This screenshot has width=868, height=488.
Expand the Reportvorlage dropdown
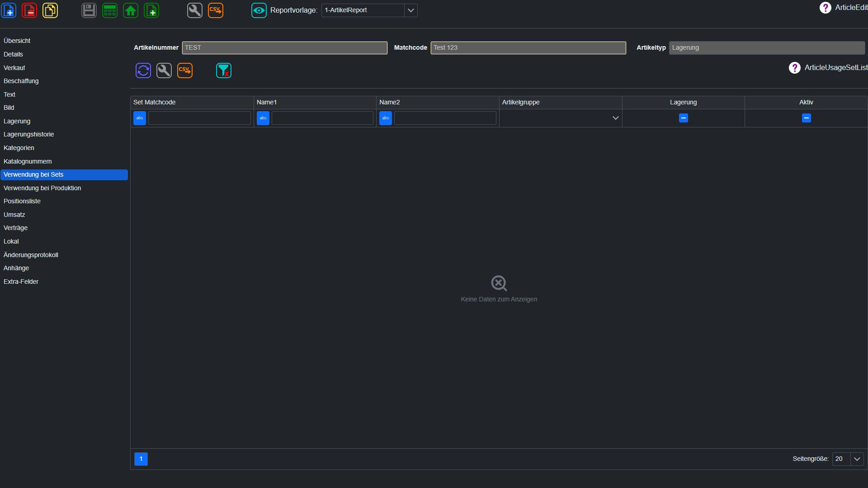click(410, 10)
